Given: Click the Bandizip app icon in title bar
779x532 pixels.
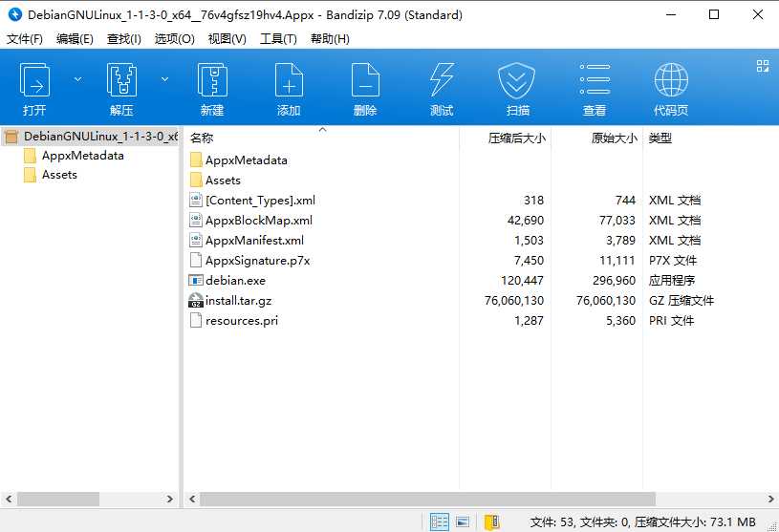Looking at the screenshot, I should pos(15,15).
